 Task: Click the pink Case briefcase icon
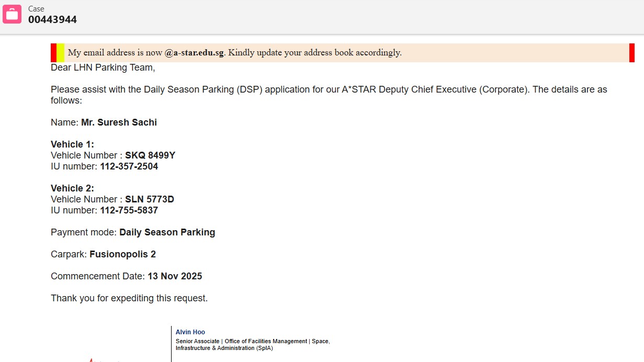pyautogui.click(x=12, y=14)
